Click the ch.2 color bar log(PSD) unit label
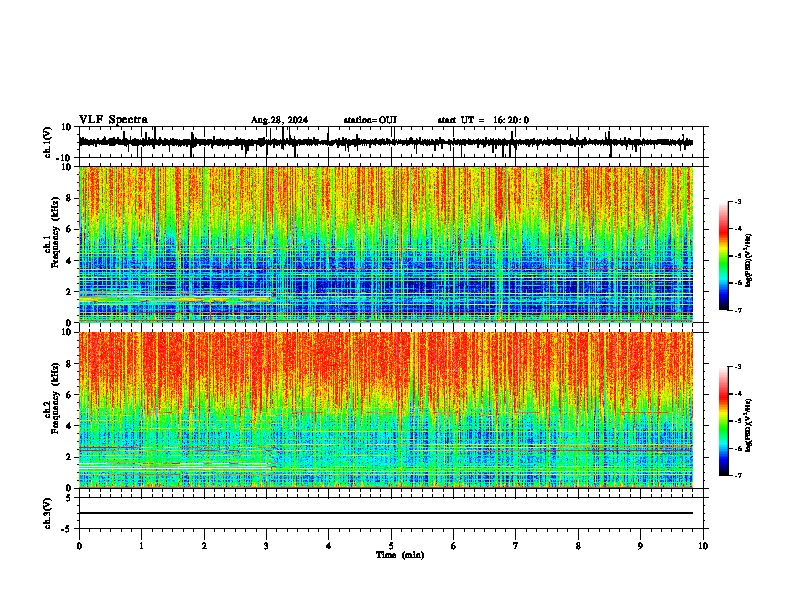The width and height of the screenshot is (792, 612). (749, 425)
